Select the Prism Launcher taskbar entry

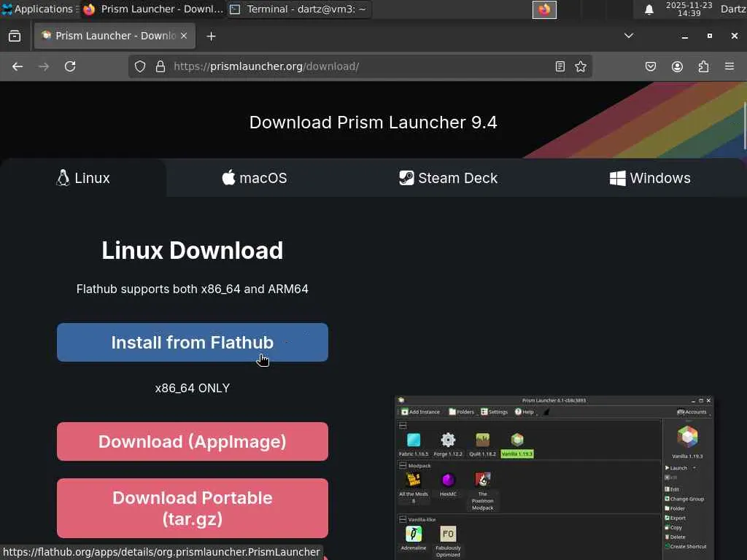152,9
